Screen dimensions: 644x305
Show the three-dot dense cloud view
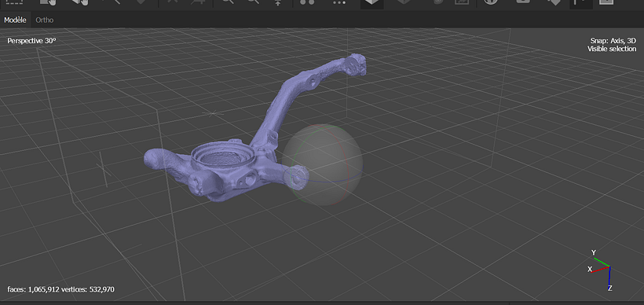(339, 2)
